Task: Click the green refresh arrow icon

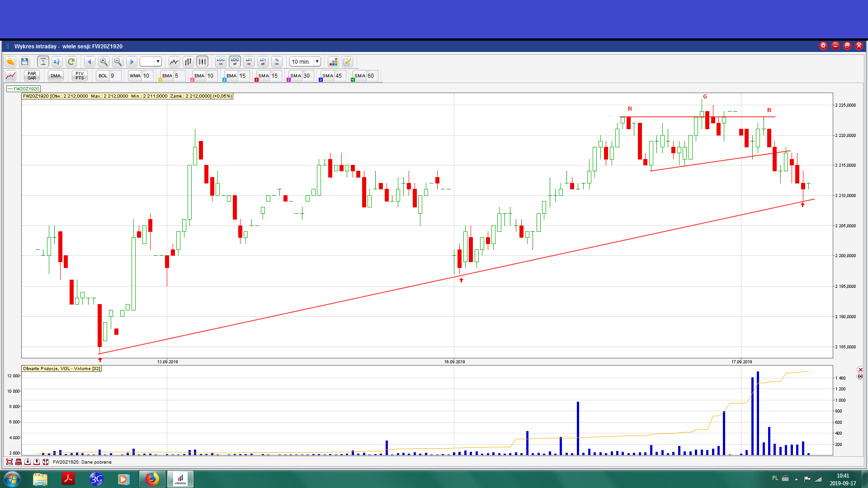Action: click(x=71, y=62)
